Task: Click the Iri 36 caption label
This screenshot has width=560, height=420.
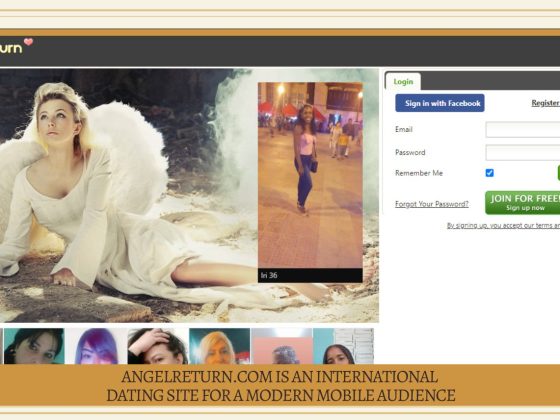Action: (x=269, y=275)
